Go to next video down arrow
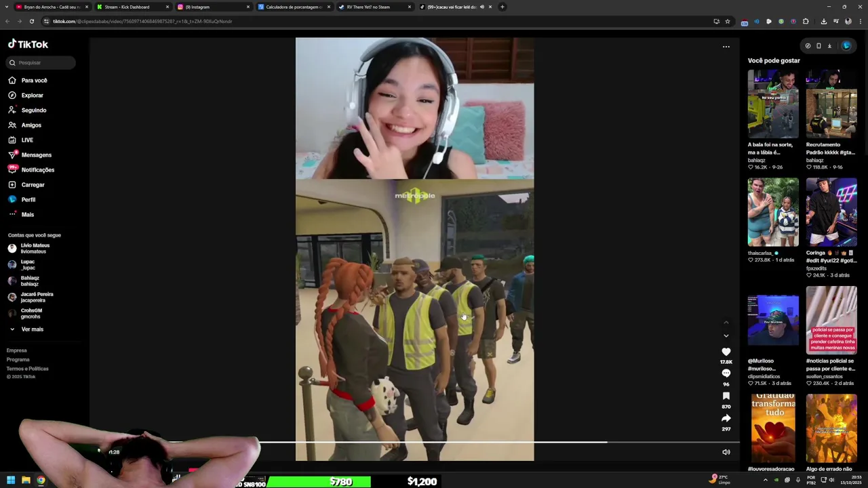Image resolution: width=868 pixels, height=488 pixels. tap(726, 335)
